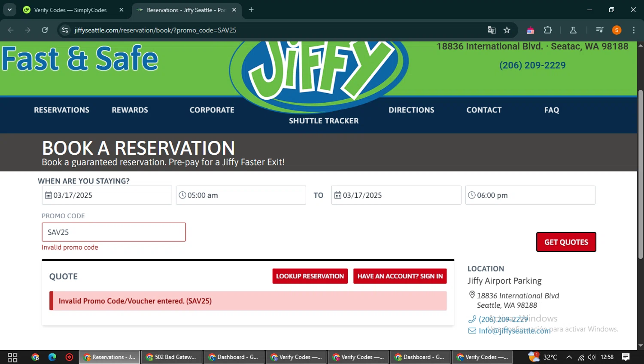
Task: Click the scrollbar down arrow
Action: (641, 346)
